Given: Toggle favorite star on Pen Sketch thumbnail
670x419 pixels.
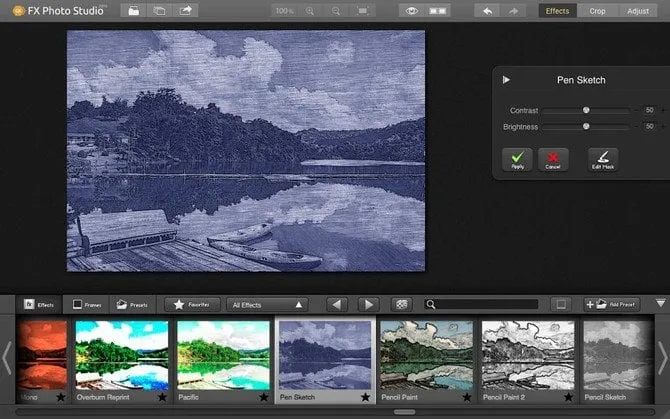Looking at the screenshot, I should (x=365, y=397).
